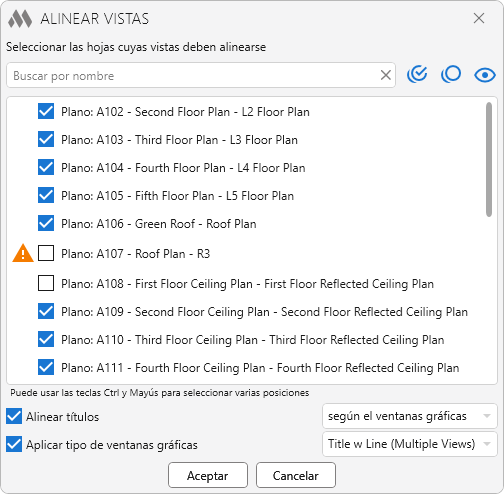Click the sheet list vertical scrollbar

coord(489,160)
